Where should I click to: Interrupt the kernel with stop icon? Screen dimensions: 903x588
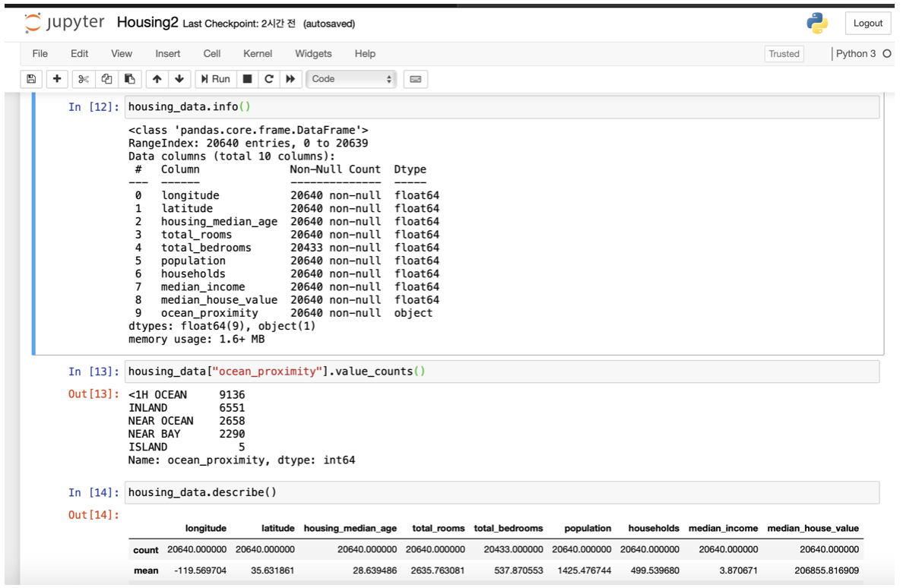pyautogui.click(x=247, y=79)
